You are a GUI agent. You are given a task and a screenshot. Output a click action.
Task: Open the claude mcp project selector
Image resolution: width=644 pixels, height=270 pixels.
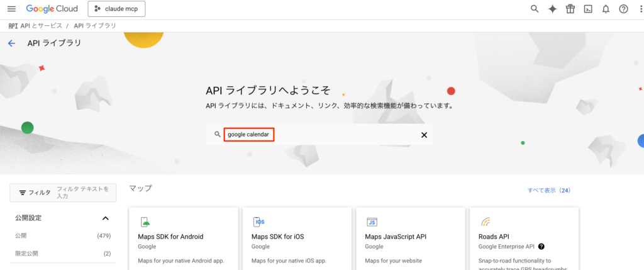116,9
